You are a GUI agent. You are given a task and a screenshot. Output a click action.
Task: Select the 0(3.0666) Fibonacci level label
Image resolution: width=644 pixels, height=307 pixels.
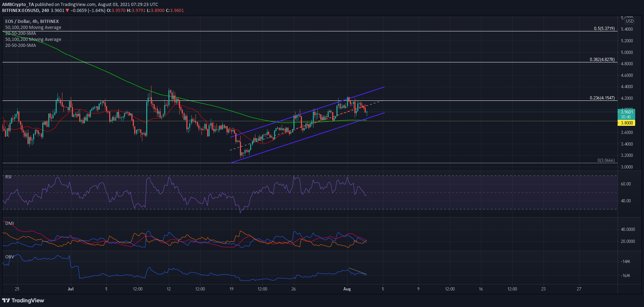tap(606, 160)
